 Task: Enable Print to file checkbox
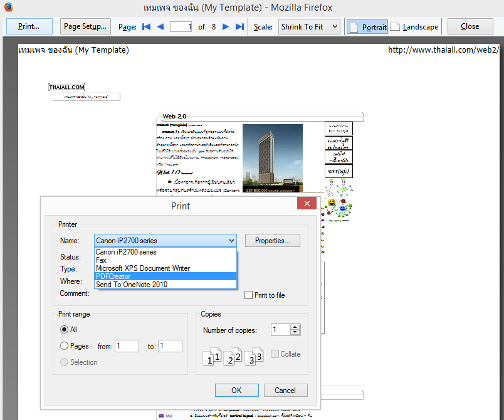[x=249, y=295]
